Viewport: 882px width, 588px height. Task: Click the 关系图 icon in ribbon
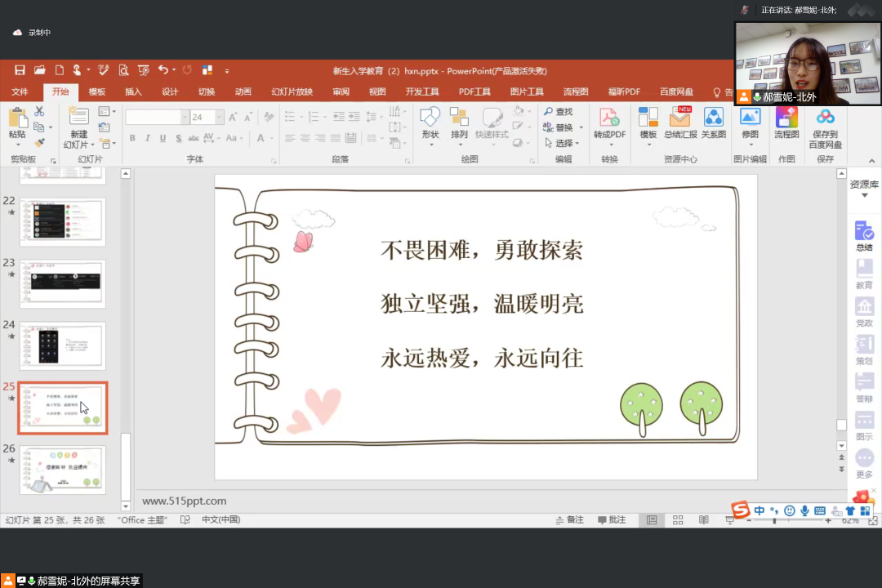(x=714, y=123)
